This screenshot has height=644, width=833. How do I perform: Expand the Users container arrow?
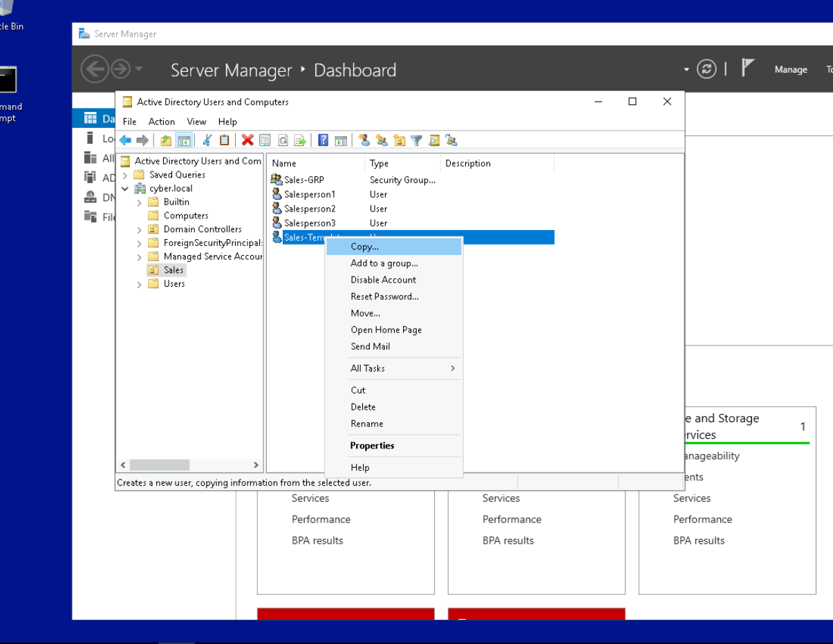139,284
